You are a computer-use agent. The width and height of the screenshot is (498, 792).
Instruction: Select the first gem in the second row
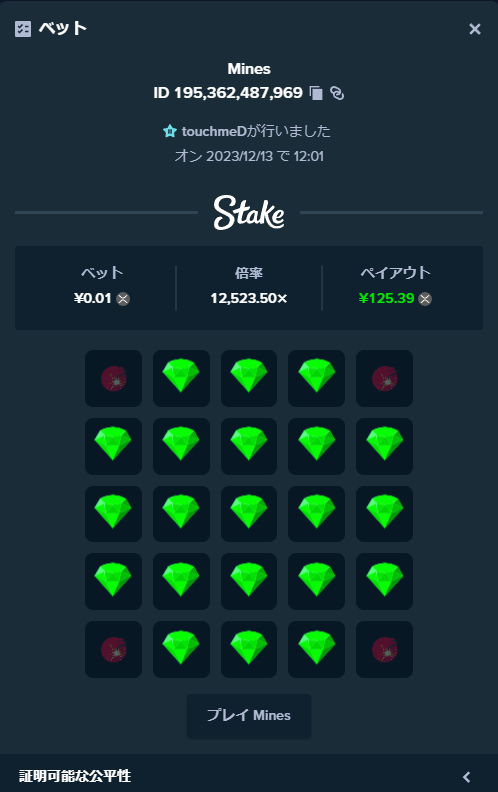click(114, 446)
